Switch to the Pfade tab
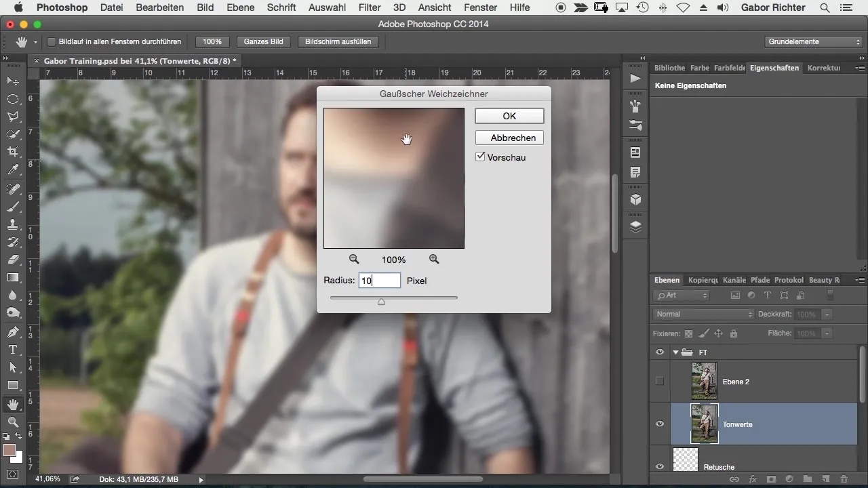Screen dimensions: 868x488 pyautogui.click(x=760, y=280)
